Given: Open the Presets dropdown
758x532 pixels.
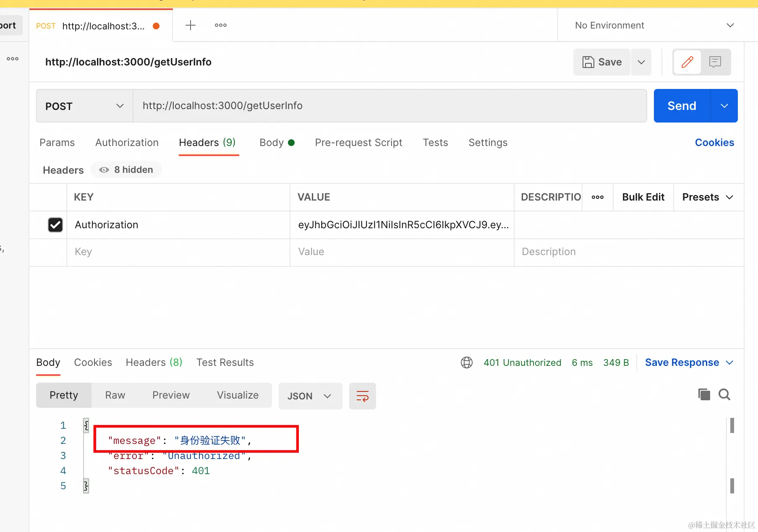Looking at the screenshot, I should pyautogui.click(x=708, y=197).
